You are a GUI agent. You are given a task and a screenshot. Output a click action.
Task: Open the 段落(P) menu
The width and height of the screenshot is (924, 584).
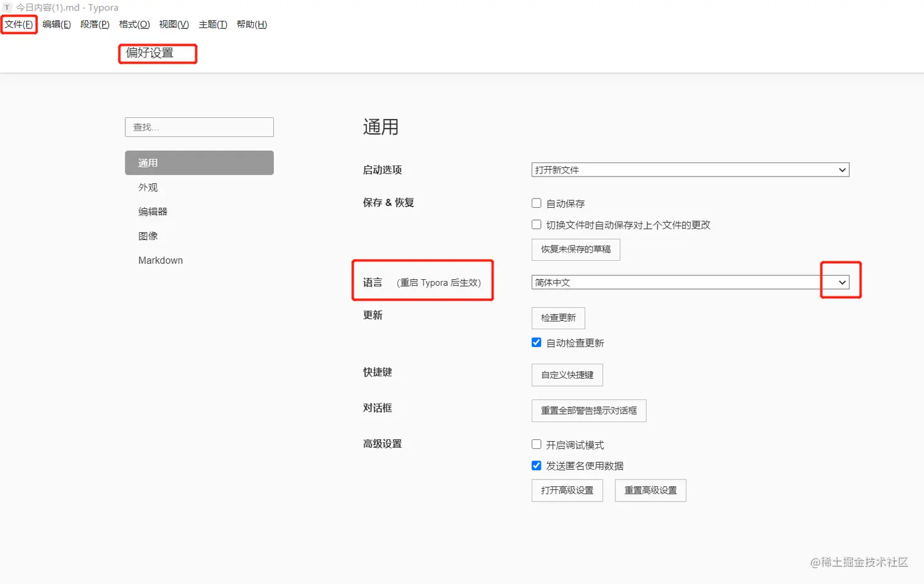[x=95, y=24]
